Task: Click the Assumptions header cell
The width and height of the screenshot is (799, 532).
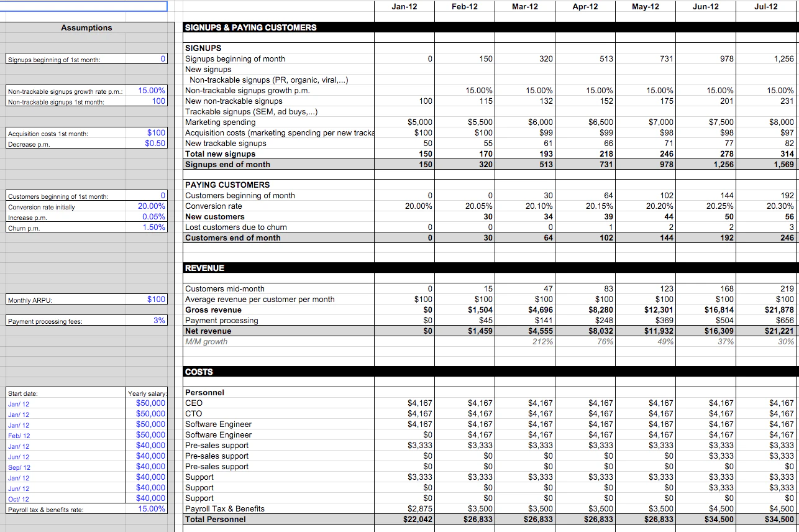Action: pos(86,27)
